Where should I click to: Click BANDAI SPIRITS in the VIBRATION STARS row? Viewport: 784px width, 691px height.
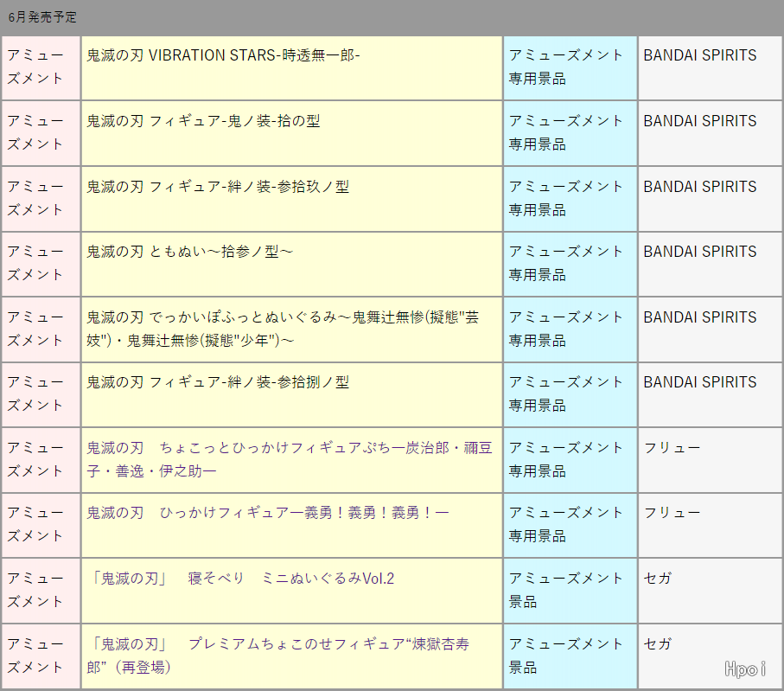click(699, 55)
